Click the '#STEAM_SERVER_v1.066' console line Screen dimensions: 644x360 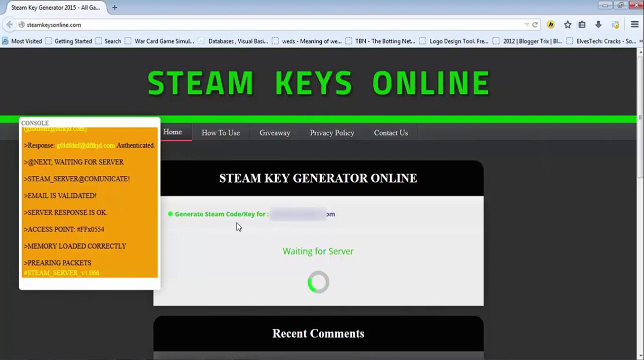(62, 273)
